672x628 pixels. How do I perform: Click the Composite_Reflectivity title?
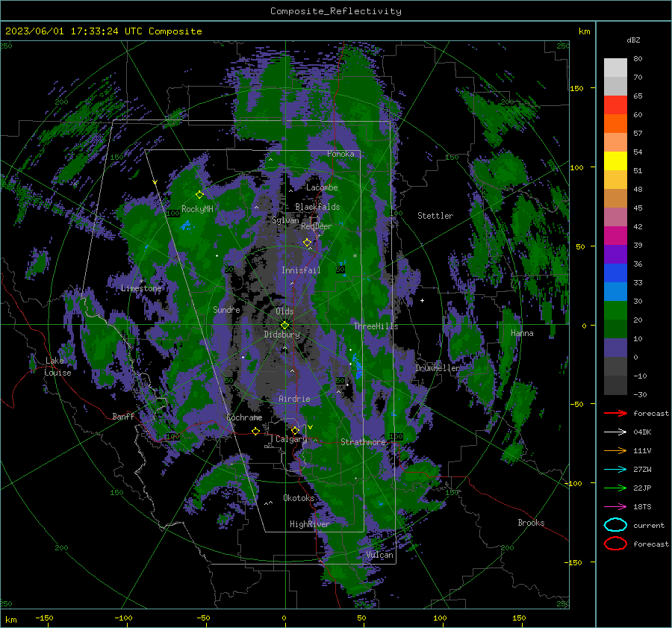pyautogui.click(x=336, y=11)
